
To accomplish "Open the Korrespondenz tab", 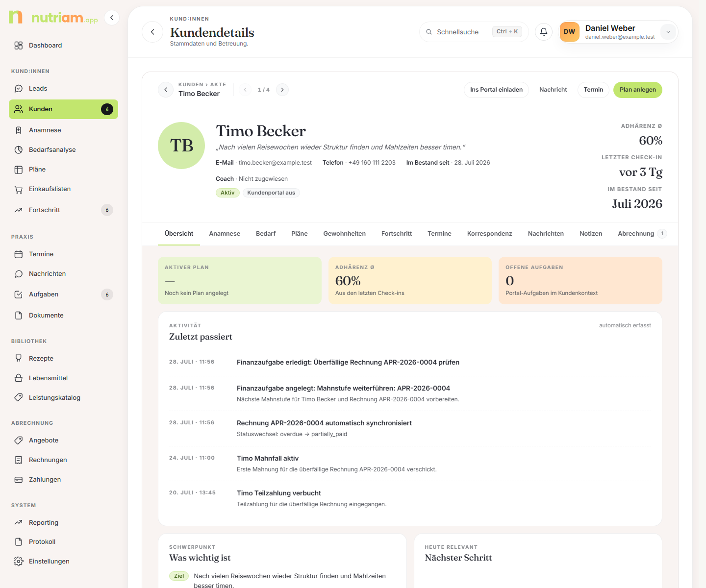I will [490, 234].
